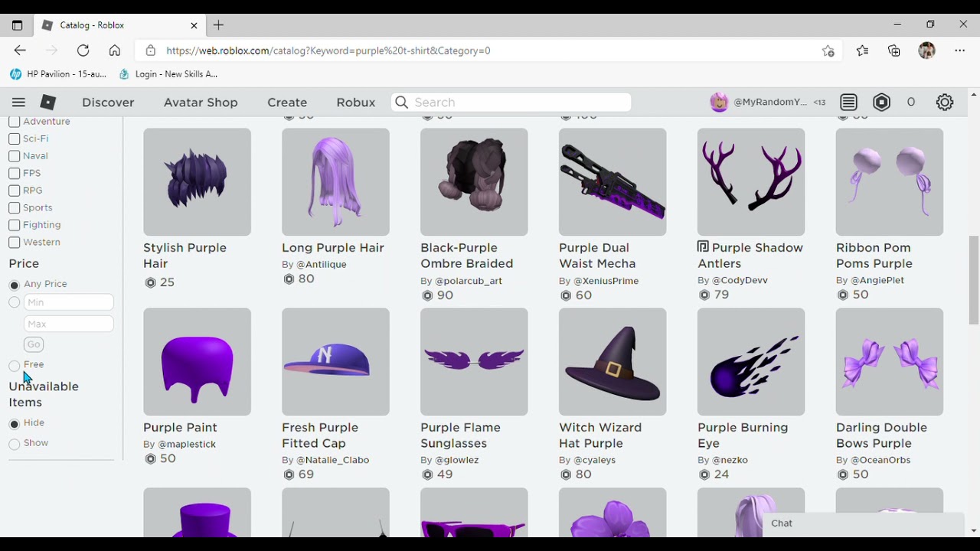
Task: Open the Discover menu item
Action: (108, 103)
